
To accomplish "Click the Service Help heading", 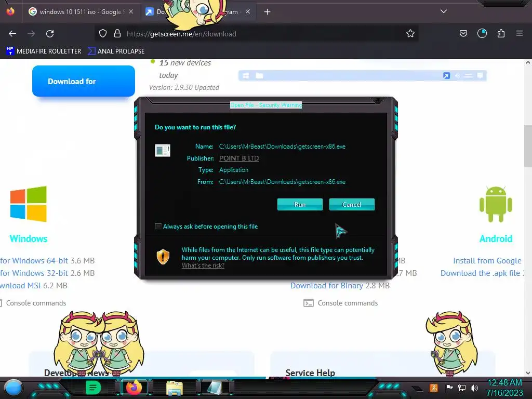I will click(310, 373).
